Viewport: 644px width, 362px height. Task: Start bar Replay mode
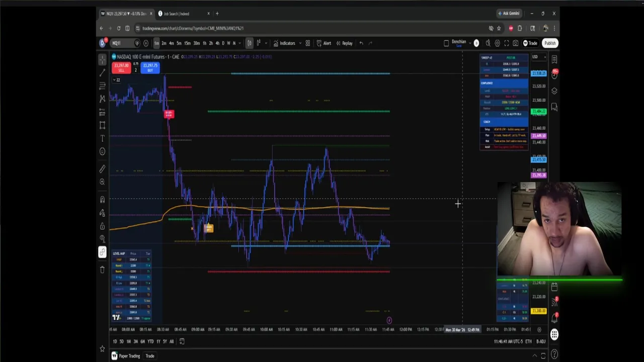point(344,43)
